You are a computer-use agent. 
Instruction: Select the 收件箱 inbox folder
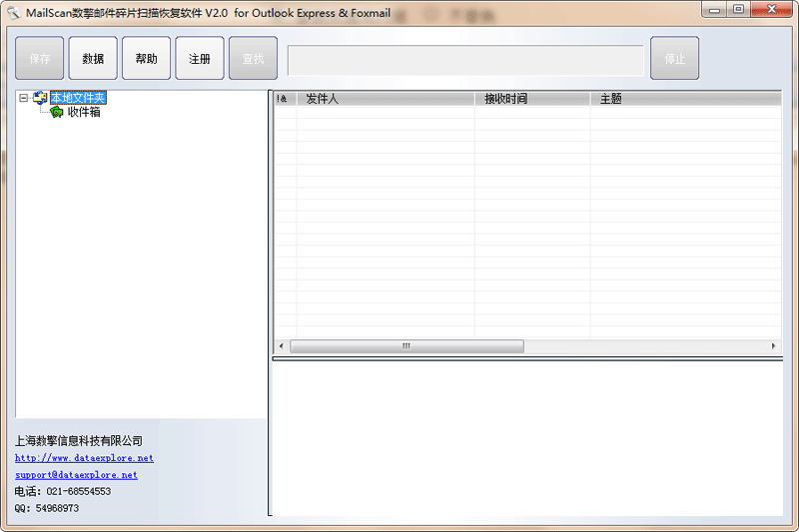84,112
